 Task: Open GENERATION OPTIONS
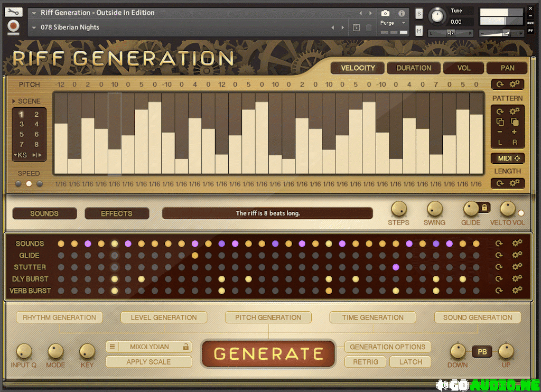click(387, 347)
